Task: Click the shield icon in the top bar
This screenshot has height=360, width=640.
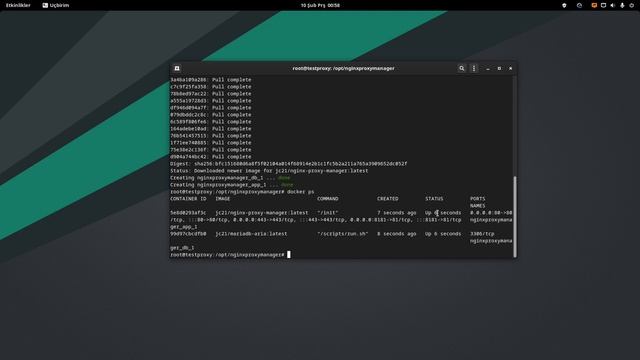Action: point(564,5)
